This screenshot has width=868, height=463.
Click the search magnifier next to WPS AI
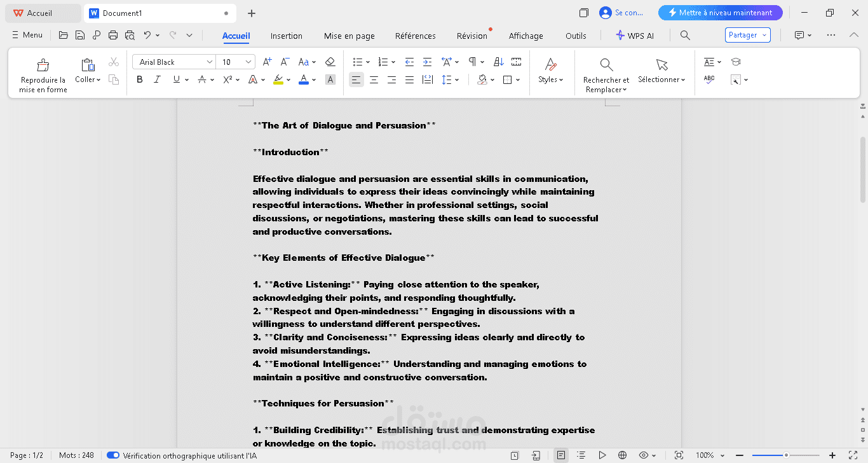685,36
